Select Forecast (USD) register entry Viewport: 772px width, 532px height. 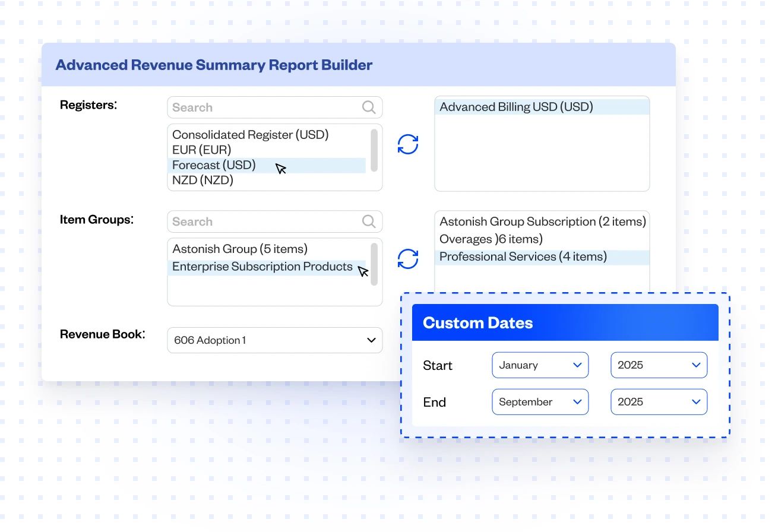tap(214, 165)
